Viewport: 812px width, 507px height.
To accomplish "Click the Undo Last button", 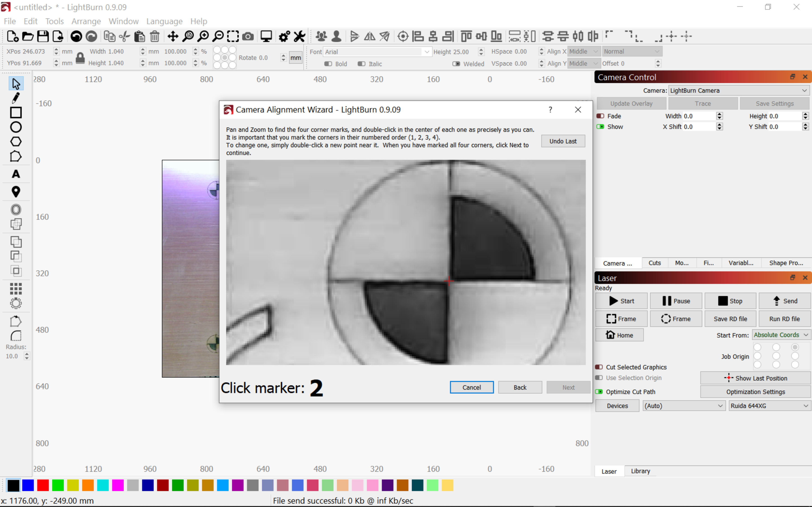I will [563, 141].
